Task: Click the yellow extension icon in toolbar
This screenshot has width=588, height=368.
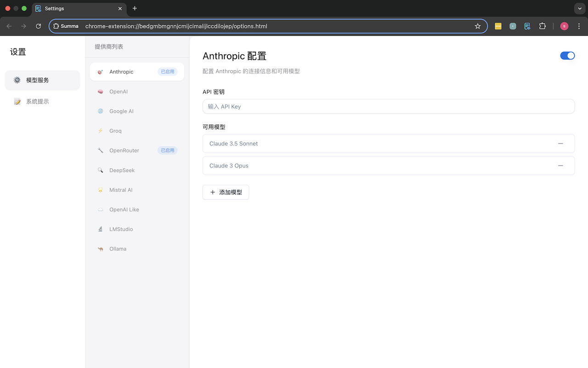Action: 498,26
